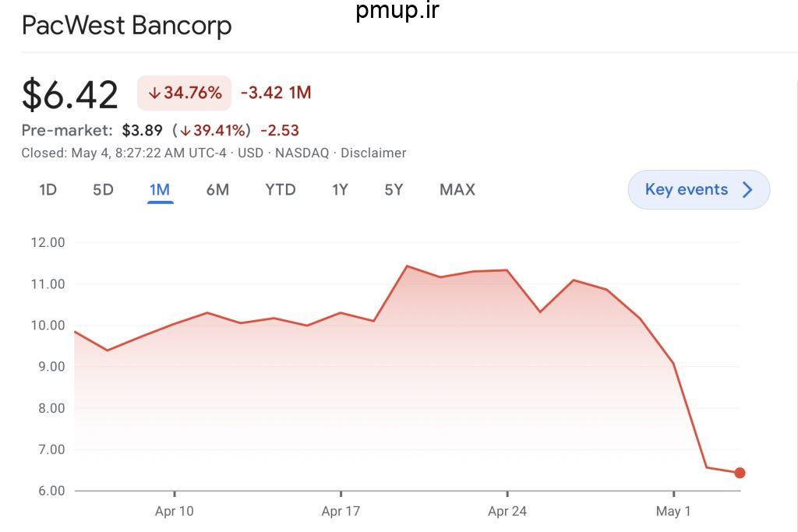Image resolution: width=798 pixels, height=532 pixels.
Task: Open the 6M chart range
Action: [217, 190]
